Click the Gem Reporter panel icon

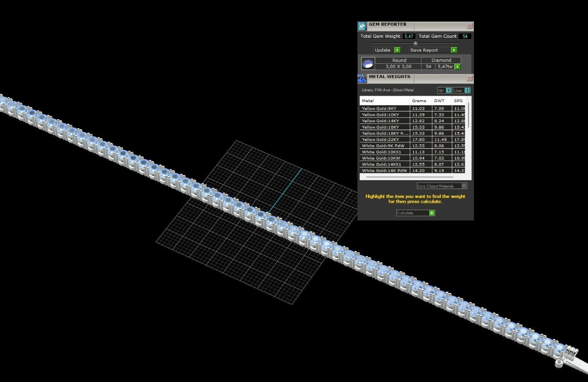click(x=362, y=27)
